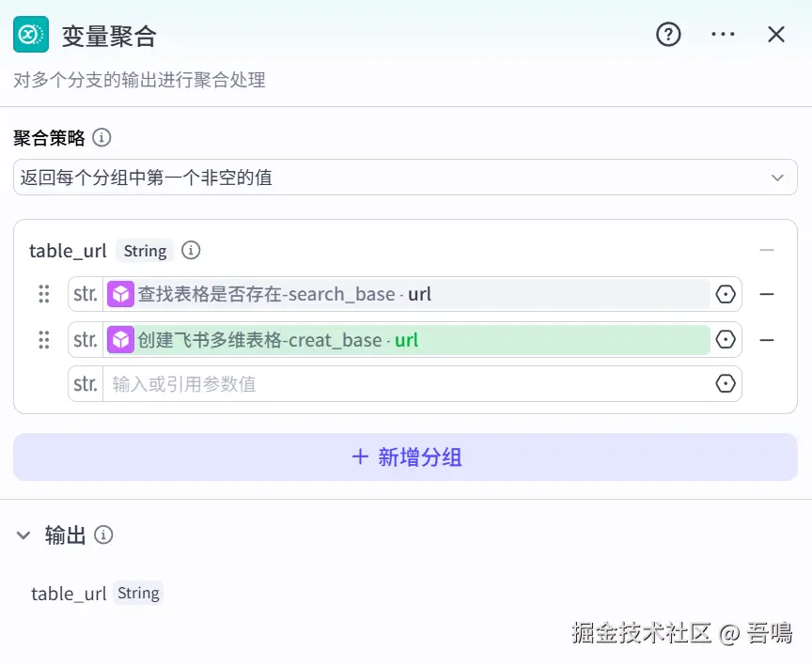Collapse the 输出 section
Screen dimensions: 812x665
pyautogui.click(x=23, y=535)
